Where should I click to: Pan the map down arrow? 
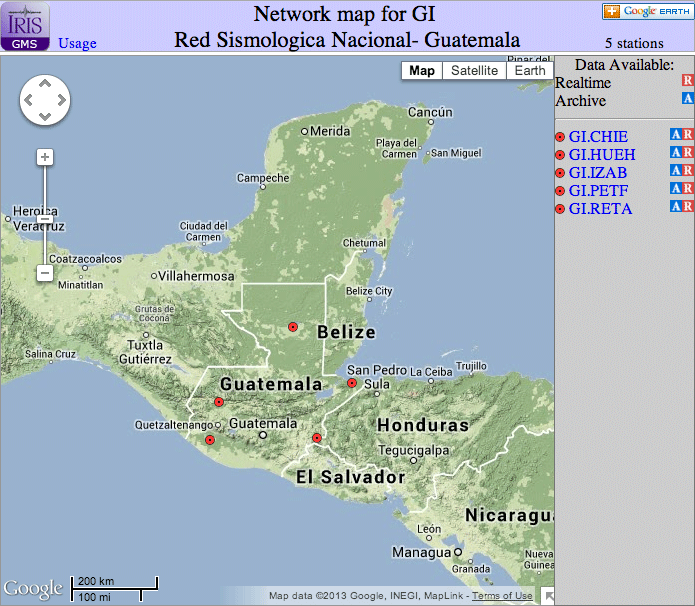[x=45, y=117]
